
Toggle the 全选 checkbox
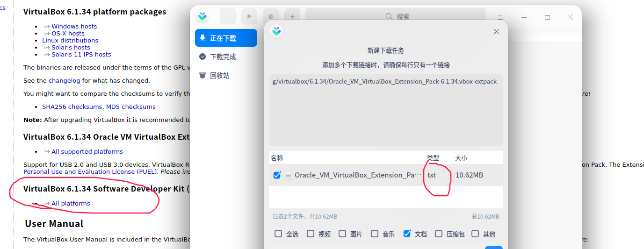278,234
